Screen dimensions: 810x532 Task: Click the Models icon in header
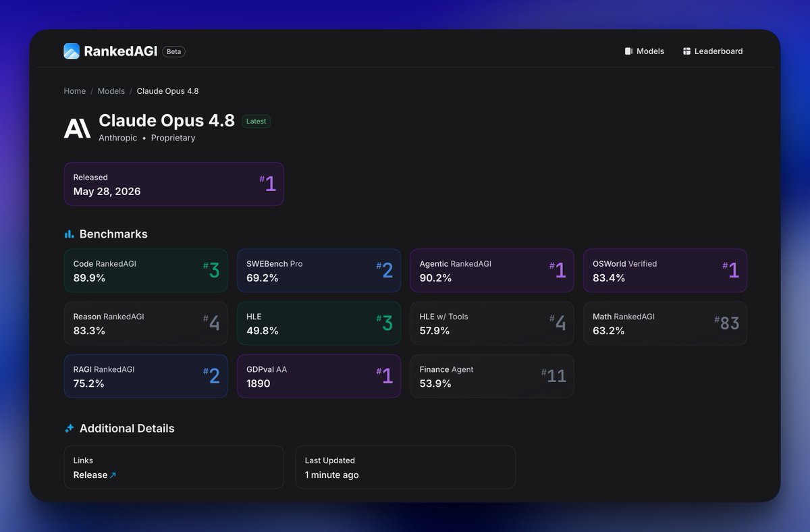628,51
